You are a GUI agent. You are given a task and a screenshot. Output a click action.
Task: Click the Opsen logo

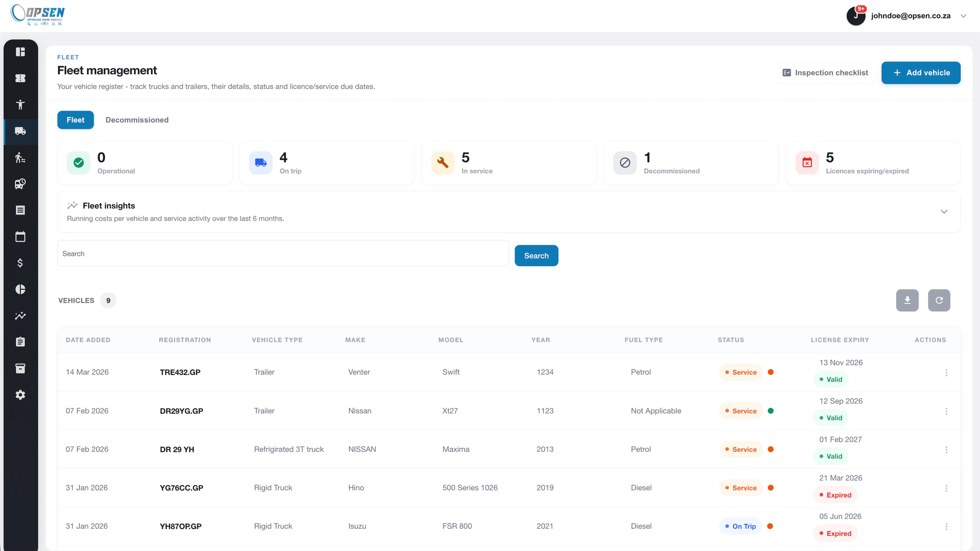coord(38,15)
